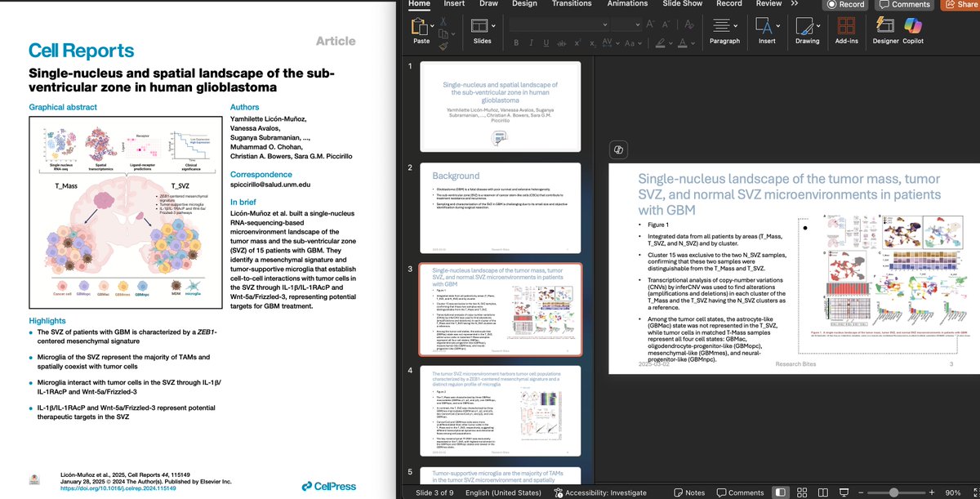The width and height of the screenshot is (980, 499).
Task: Click the Paragraph alignment icon
Action: 721,25
